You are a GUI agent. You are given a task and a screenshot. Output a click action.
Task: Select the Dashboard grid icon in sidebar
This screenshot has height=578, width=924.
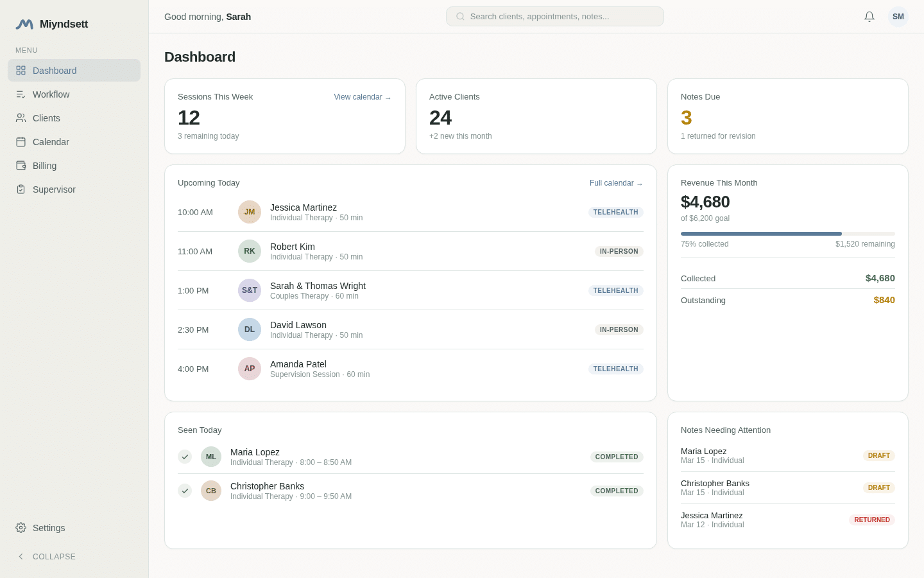point(21,71)
